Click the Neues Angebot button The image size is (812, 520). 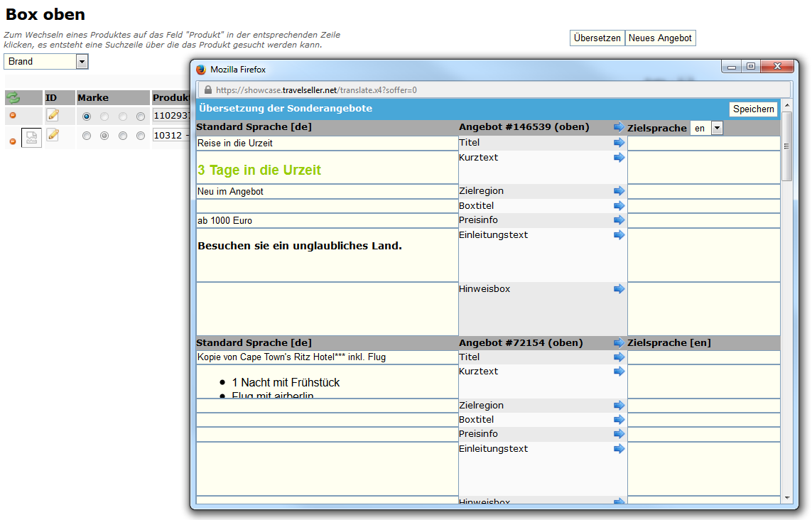(x=660, y=38)
